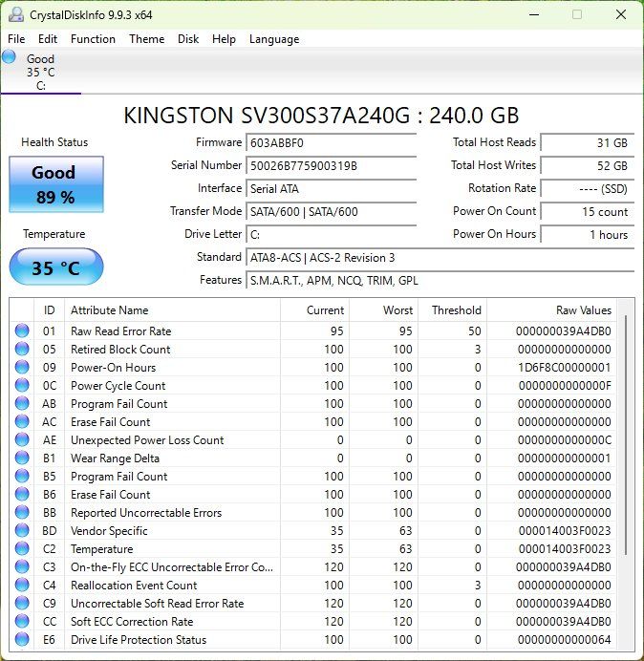Click status orb for Drive Life Protection Status

click(22, 639)
